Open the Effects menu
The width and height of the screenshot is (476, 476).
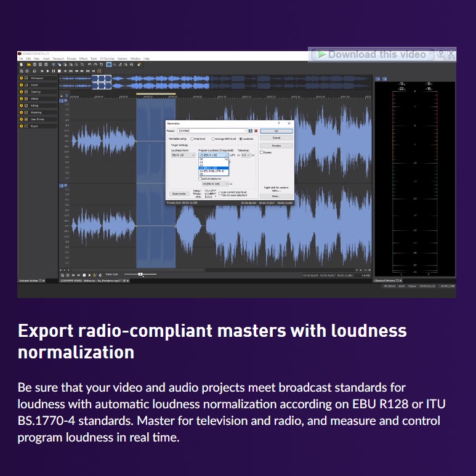(84, 58)
